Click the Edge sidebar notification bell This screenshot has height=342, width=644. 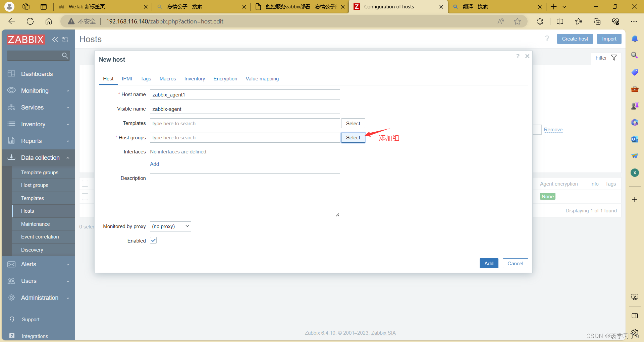pos(635,39)
